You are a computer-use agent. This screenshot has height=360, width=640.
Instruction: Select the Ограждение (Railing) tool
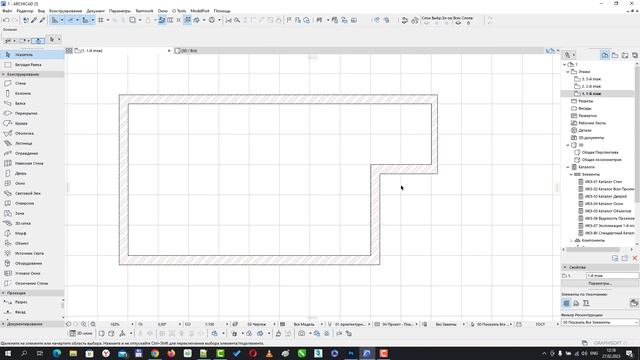coord(32,153)
